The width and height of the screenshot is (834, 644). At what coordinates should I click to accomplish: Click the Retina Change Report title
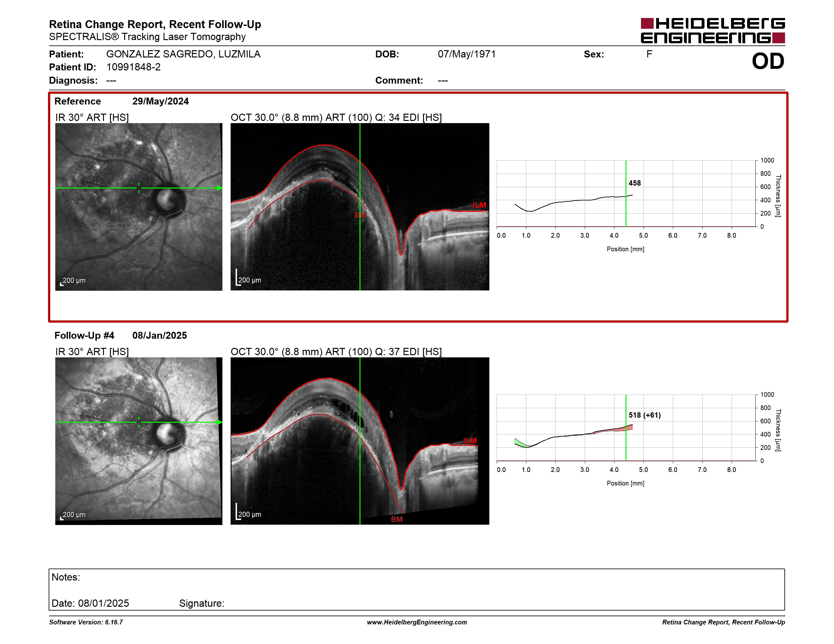tap(155, 24)
